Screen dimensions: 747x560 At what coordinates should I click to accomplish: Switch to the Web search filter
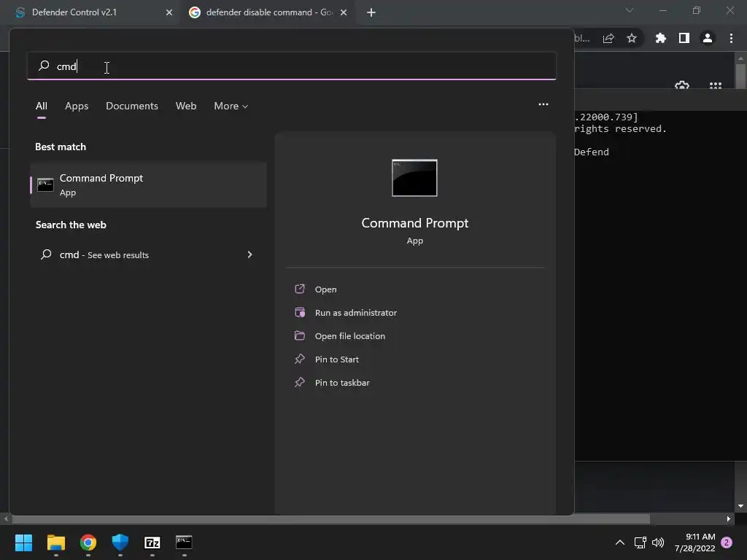coord(186,106)
